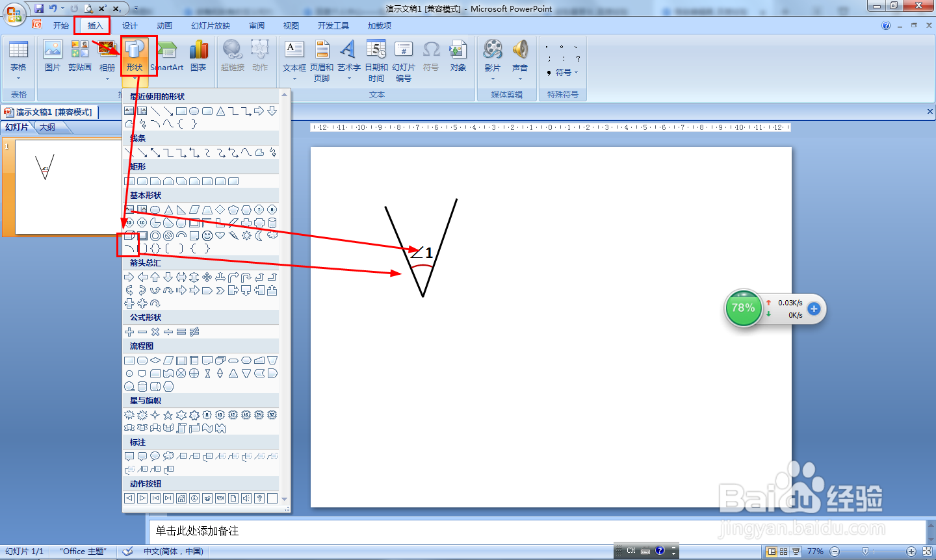Open the 剪贴画 clip art pane

click(x=80, y=56)
